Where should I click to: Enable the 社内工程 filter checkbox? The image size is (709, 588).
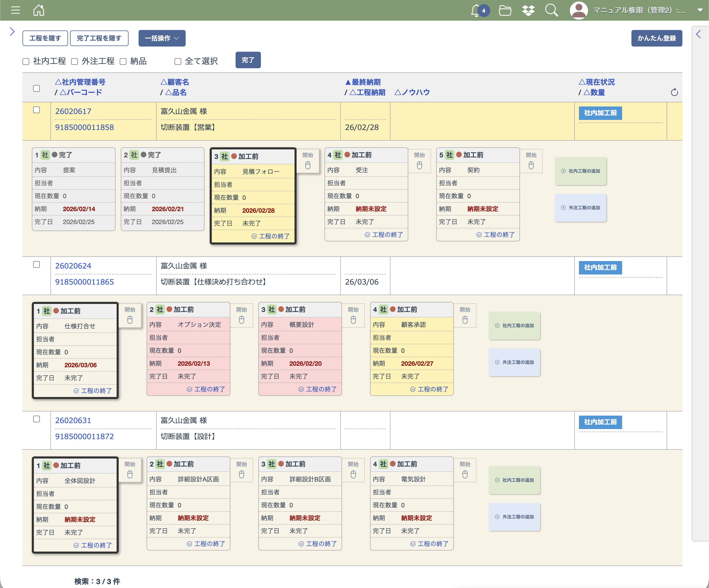pyautogui.click(x=26, y=62)
